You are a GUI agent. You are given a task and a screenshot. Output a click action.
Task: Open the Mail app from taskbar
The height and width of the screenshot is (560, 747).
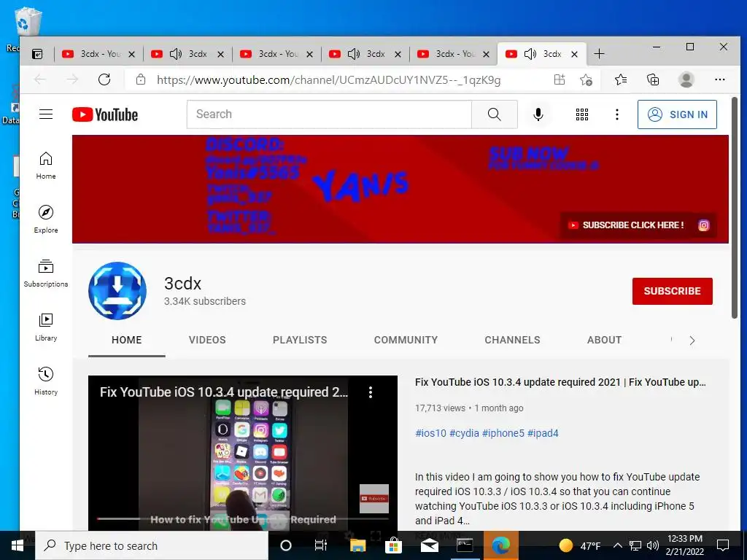pos(429,545)
